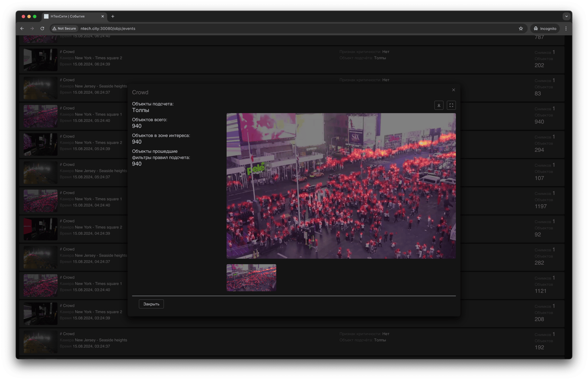This screenshot has width=588, height=380.
Task: Reload the events page
Action: click(42, 28)
